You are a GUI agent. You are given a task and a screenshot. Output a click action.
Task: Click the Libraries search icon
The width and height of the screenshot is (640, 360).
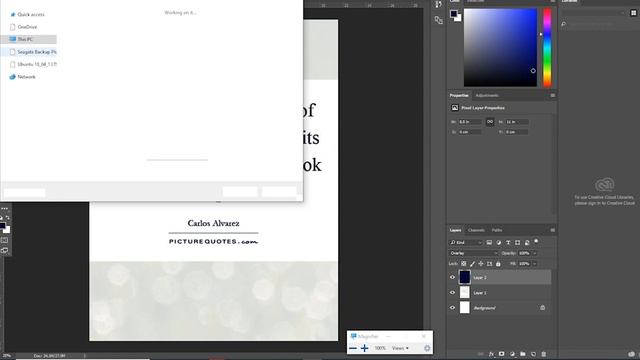pyautogui.click(x=564, y=24)
